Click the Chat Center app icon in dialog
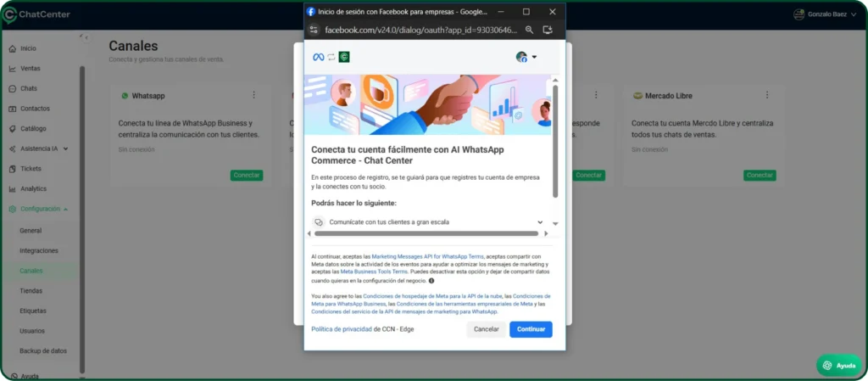The image size is (868, 381). pyautogui.click(x=343, y=57)
